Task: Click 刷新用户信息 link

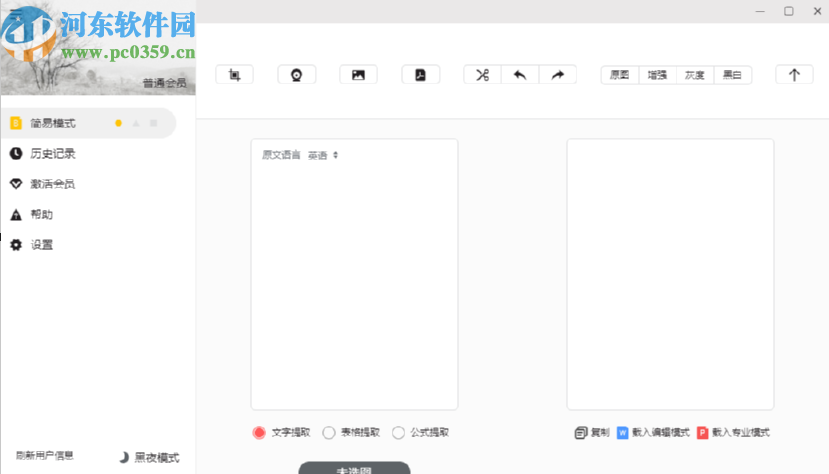Action: click(44, 456)
